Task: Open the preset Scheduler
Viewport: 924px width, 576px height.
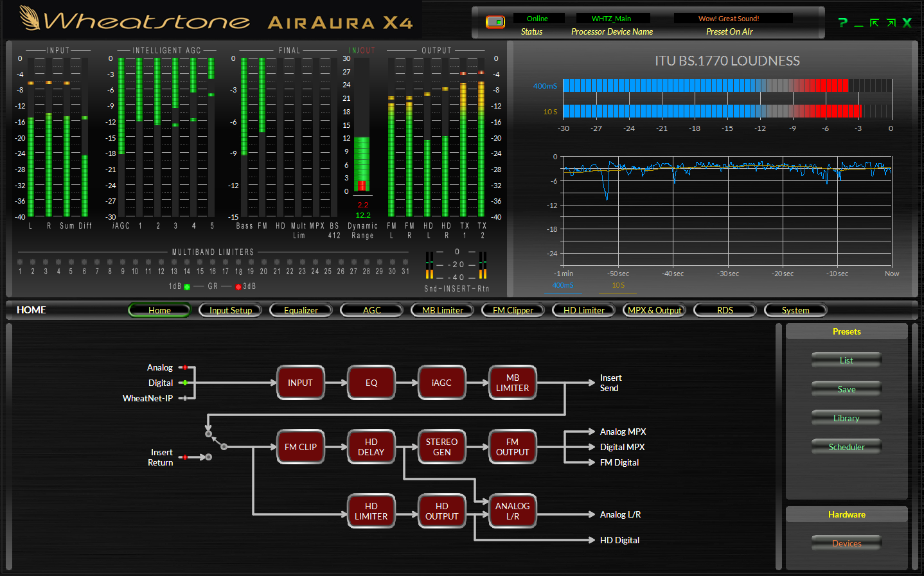Action: tap(846, 446)
